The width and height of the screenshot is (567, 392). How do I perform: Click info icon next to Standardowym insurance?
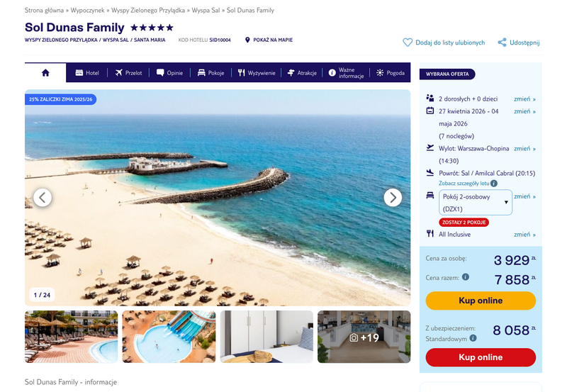[x=473, y=338]
